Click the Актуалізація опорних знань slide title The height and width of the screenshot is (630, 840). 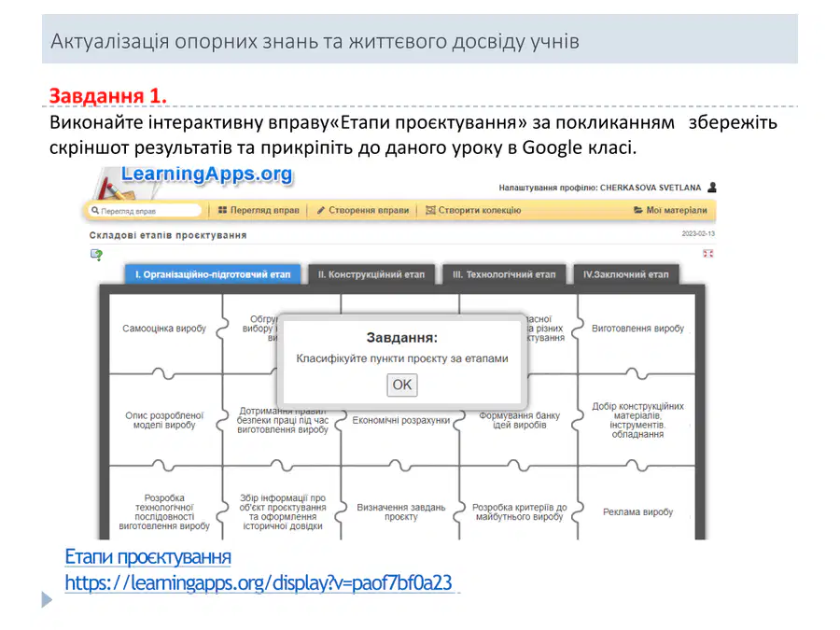click(x=315, y=41)
